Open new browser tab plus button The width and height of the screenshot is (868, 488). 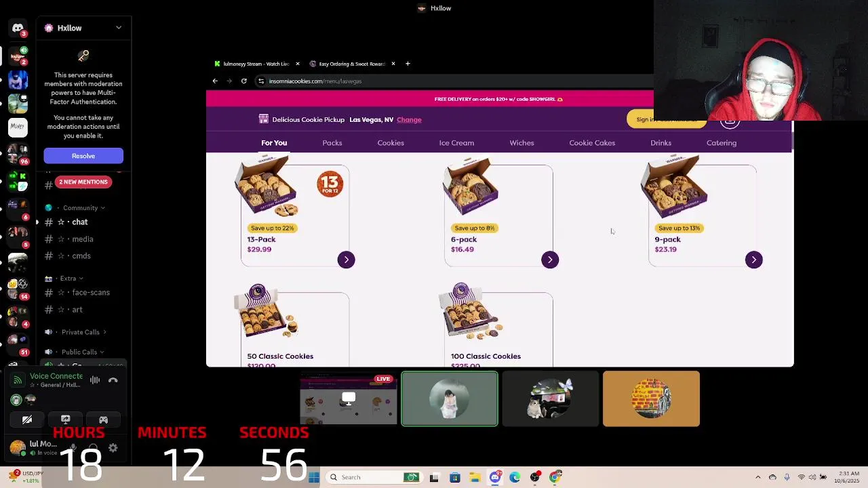[408, 64]
